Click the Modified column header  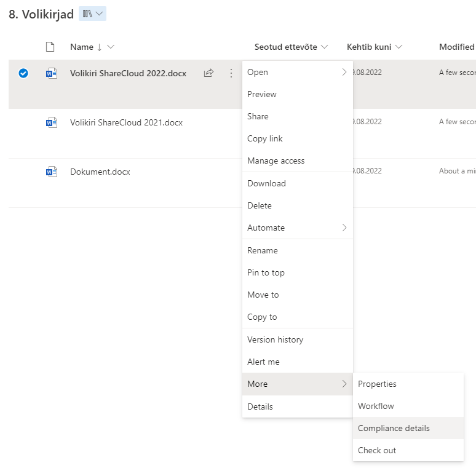click(x=456, y=47)
